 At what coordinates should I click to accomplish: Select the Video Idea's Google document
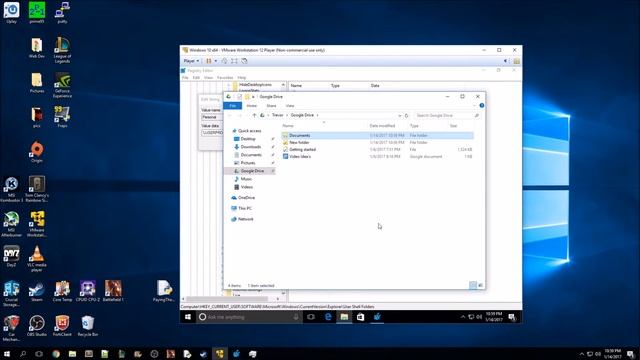click(x=378, y=156)
